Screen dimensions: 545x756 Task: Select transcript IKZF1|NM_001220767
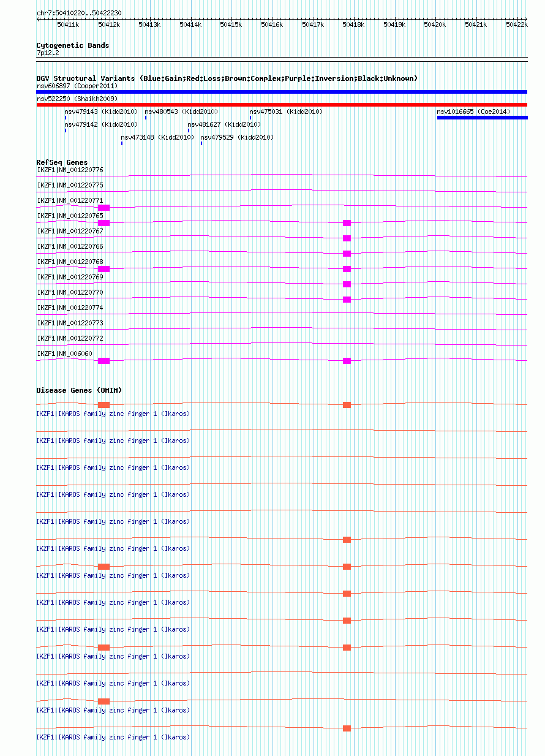70,231
